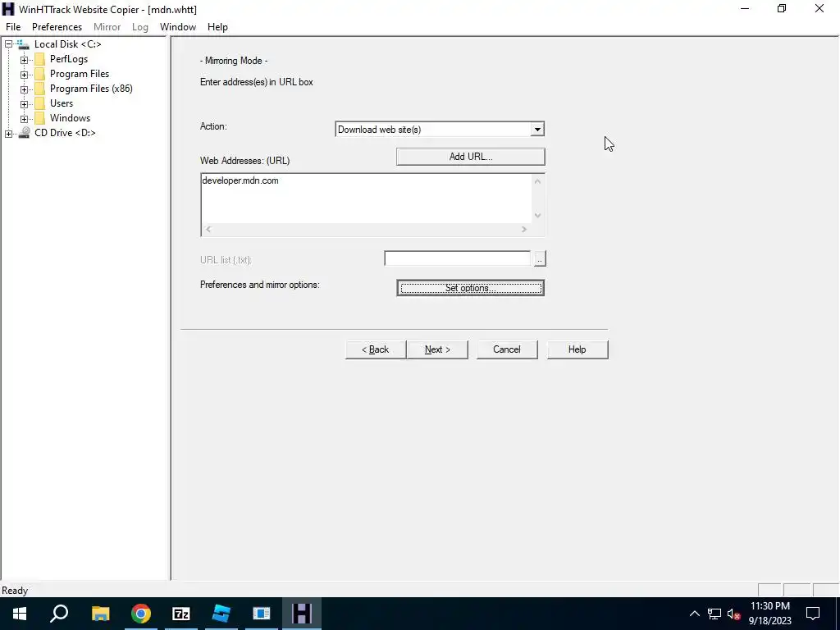Open the notification center icon
840x630 pixels.
[x=813, y=614]
